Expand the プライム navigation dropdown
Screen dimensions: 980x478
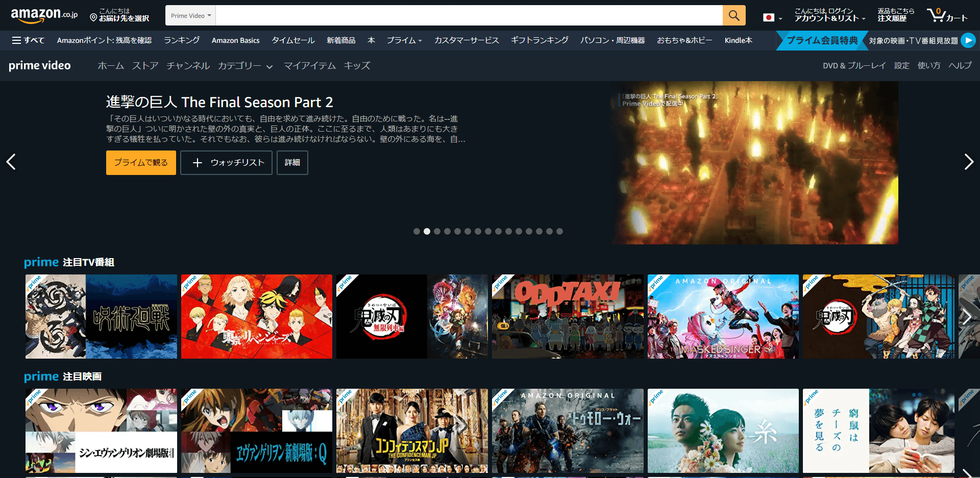pyautogui.click(x=404, y=40)
